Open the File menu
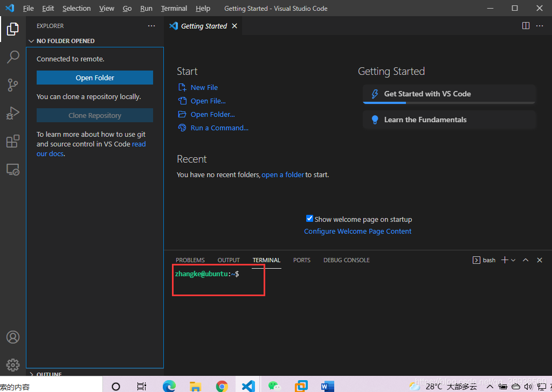The image size is (552, 392). point(28,8)
